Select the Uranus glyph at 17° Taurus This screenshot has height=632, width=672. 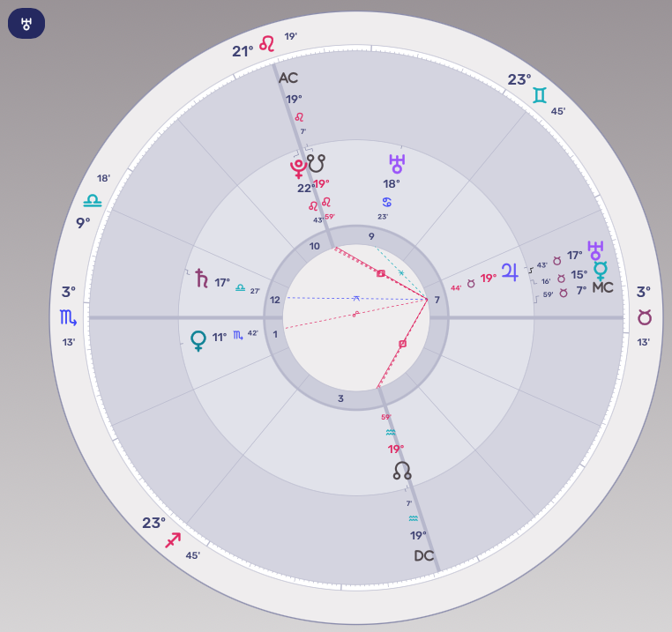597,250
